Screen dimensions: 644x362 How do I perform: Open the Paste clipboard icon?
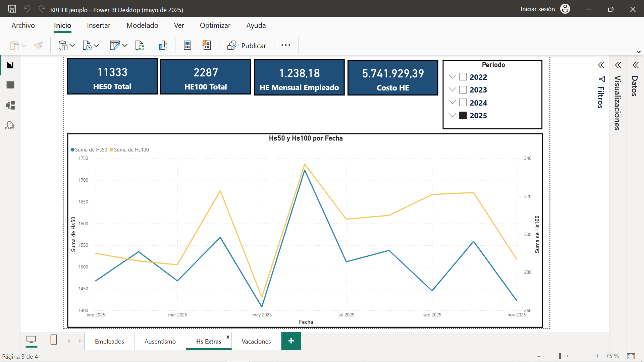(14, 45)
